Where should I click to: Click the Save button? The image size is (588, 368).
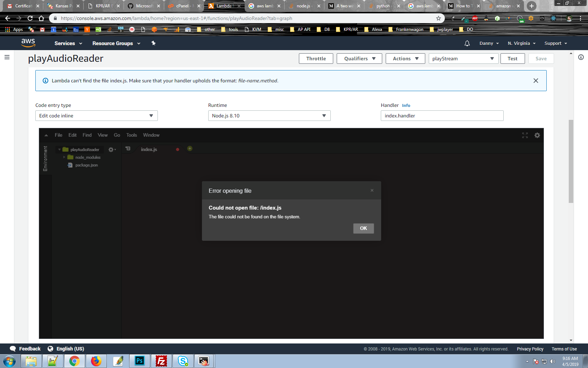(541, 59)
